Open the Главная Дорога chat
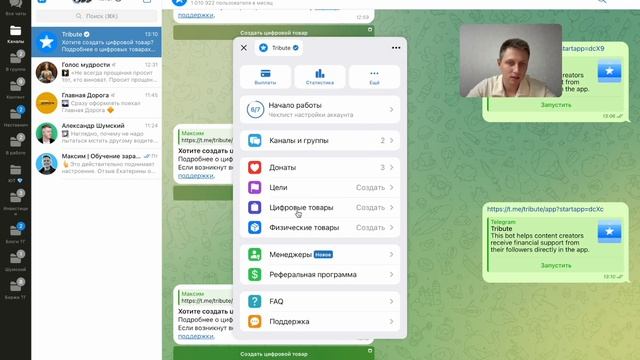640x360 pixels. point(97,102)
